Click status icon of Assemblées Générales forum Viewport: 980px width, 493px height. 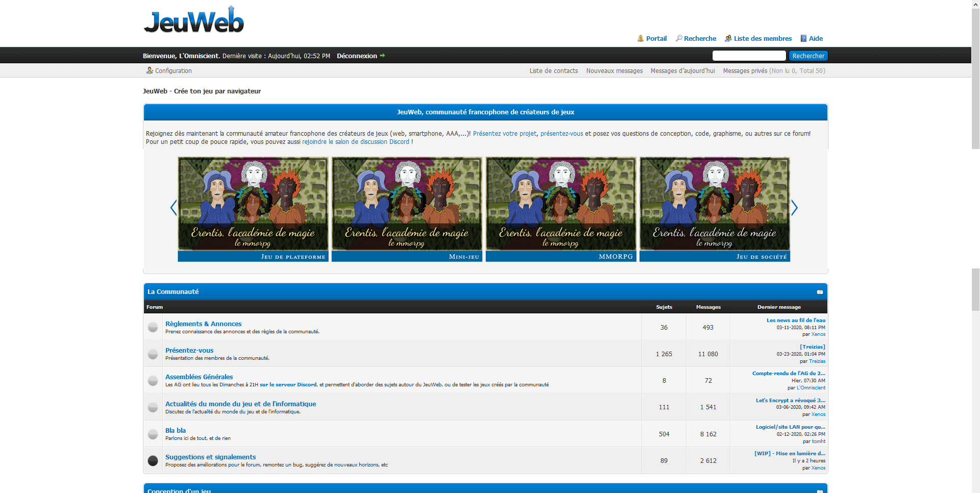(153, 381)
